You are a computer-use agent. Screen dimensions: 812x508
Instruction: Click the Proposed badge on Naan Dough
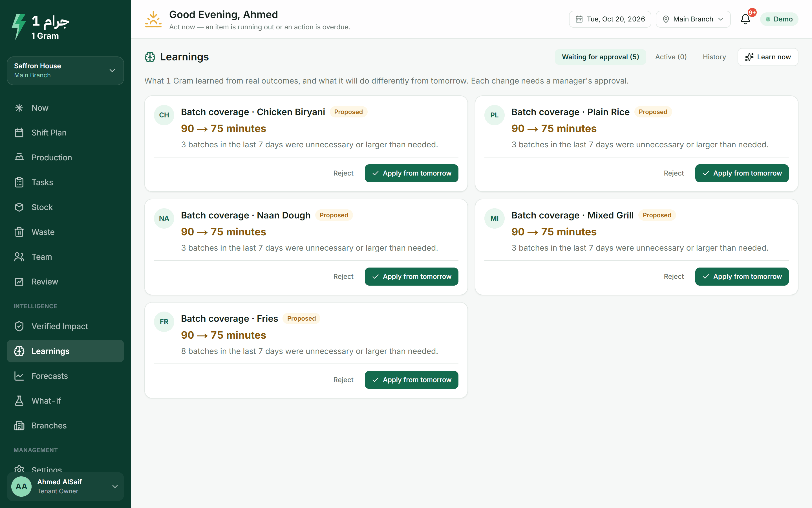(x=334, y=215)
